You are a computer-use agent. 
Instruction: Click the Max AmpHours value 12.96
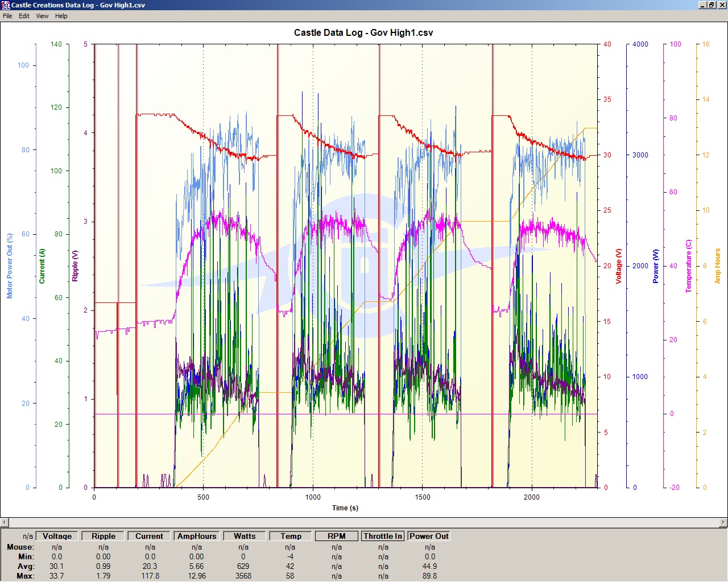point(197,576)
